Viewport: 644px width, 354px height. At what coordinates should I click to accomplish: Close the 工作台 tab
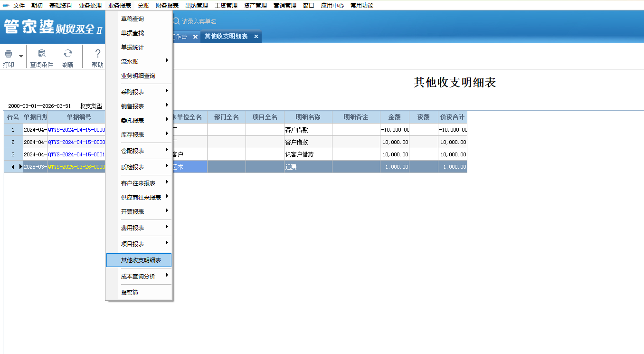[195, 37]
